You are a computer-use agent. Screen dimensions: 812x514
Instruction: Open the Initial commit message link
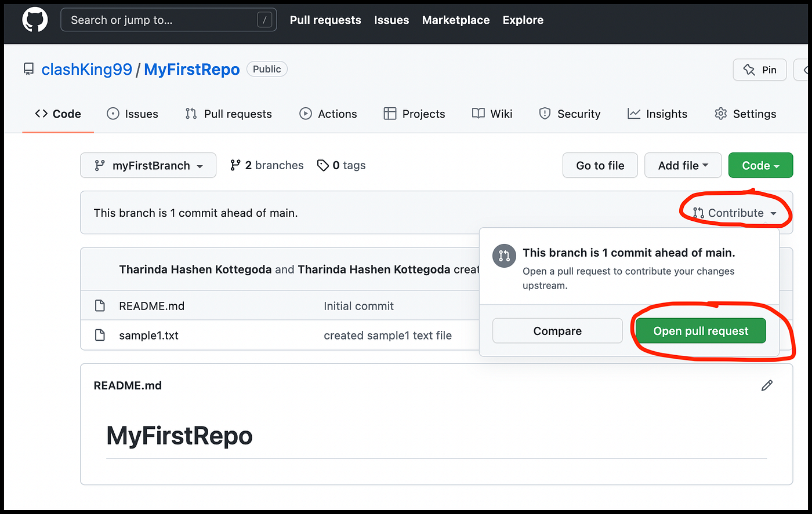click(358, 306)
